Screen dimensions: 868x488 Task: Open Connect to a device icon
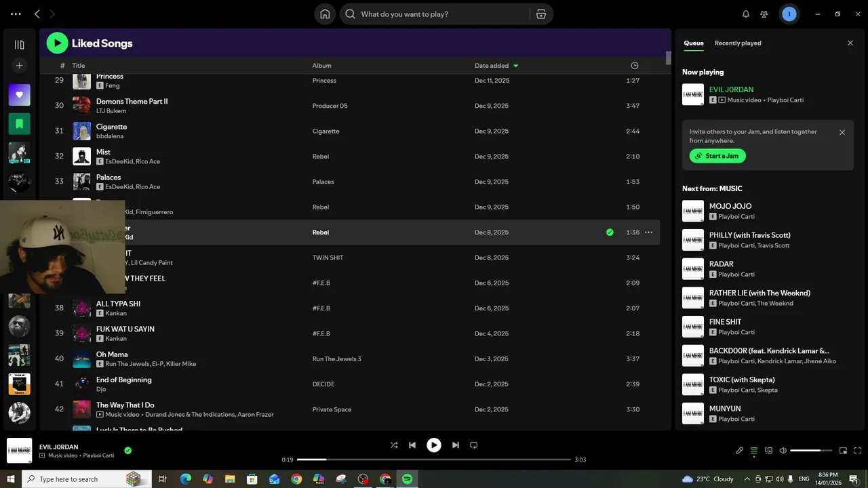pos(768,451)
